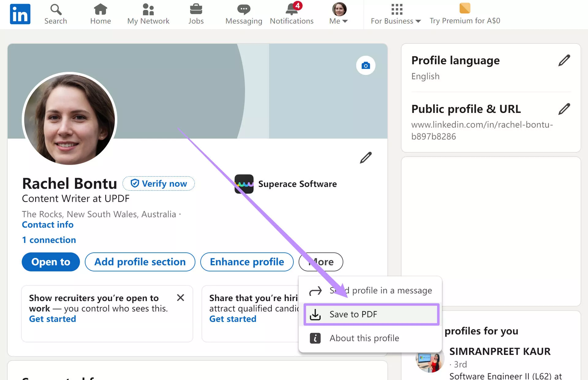Click the pencil icon for Public profile URL
Viewport: 588px width, 380px height.
(564, 109)
